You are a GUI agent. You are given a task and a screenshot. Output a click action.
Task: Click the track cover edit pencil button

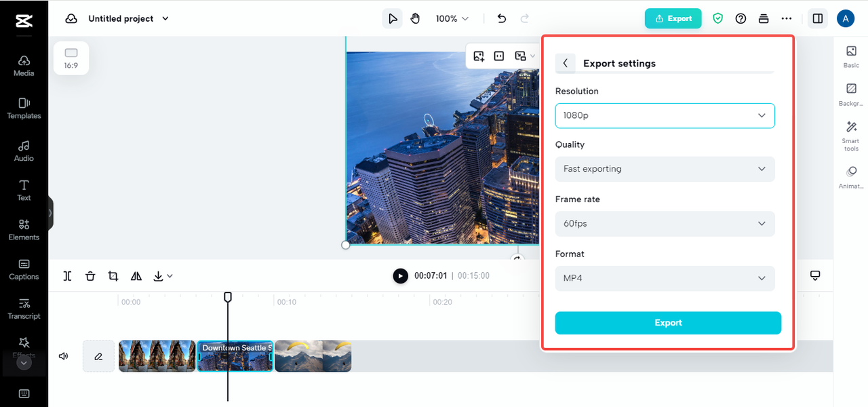pos(98,356)
